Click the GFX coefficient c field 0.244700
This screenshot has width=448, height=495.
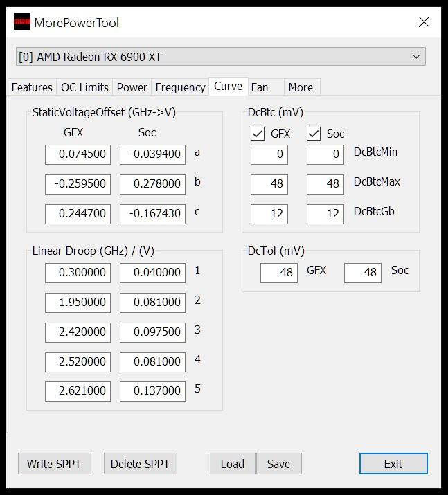(78, 214)
